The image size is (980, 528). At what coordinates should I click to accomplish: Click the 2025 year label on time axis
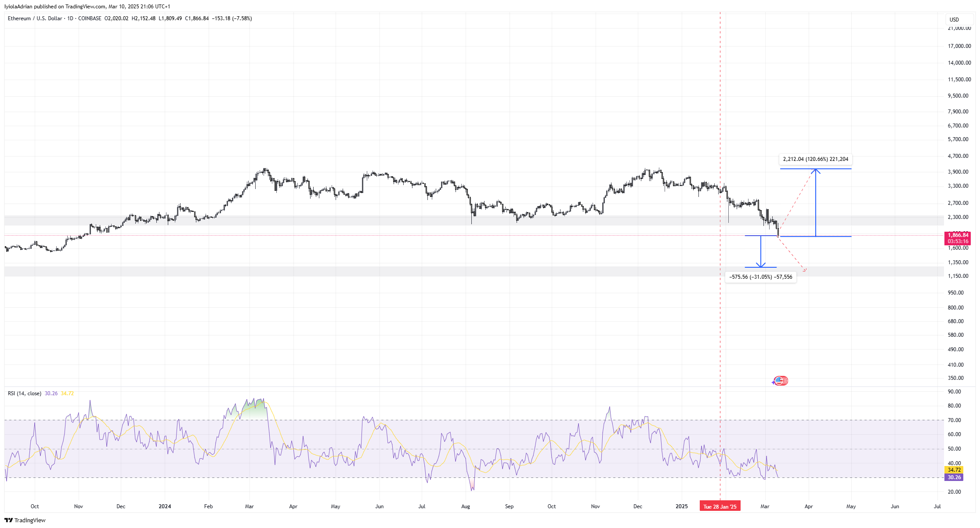681,506
